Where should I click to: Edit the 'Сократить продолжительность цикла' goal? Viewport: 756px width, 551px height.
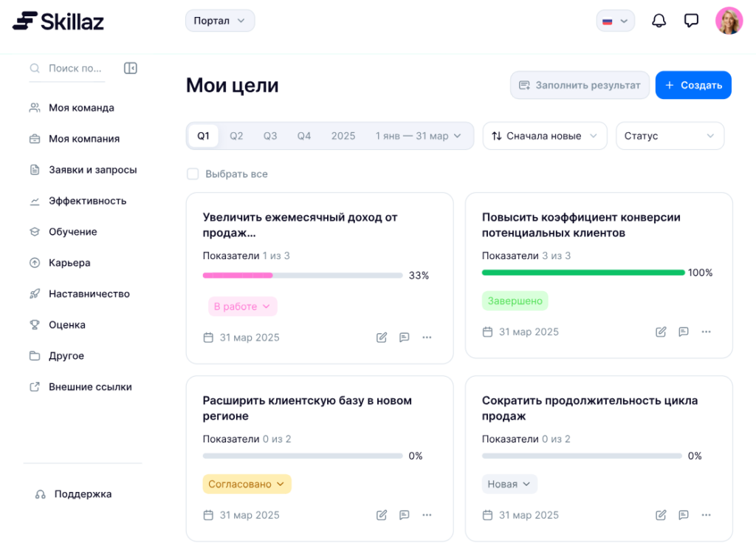[x=661, y=515]
